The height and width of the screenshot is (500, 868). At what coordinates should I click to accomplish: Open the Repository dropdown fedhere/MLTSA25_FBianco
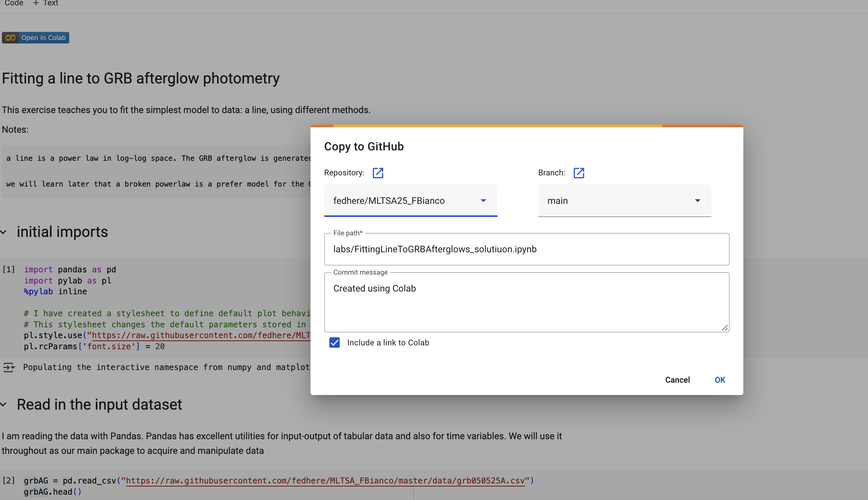[x=410, y=201]
